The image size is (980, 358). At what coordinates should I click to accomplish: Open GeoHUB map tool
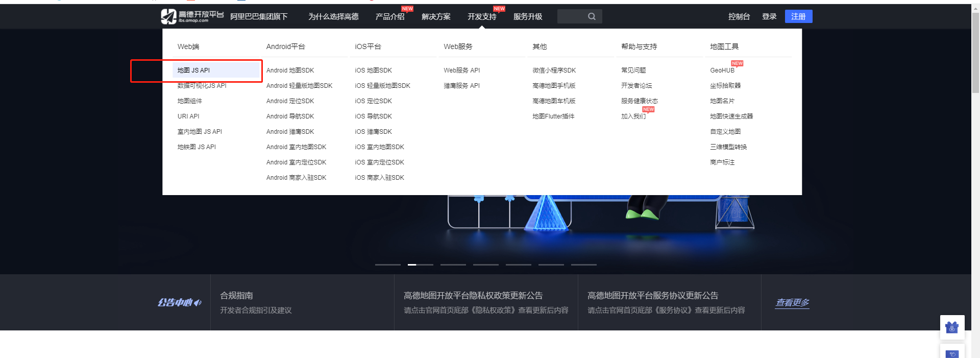pyautogui.click(x=722, y=70)
